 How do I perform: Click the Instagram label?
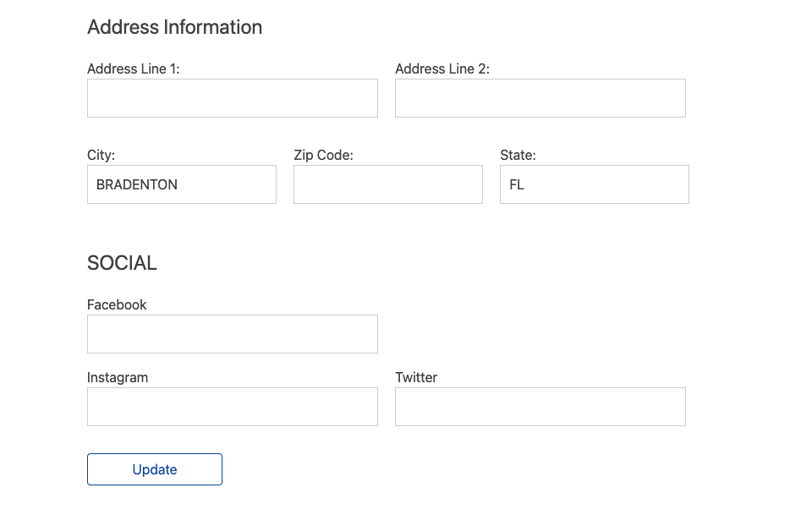118,377
